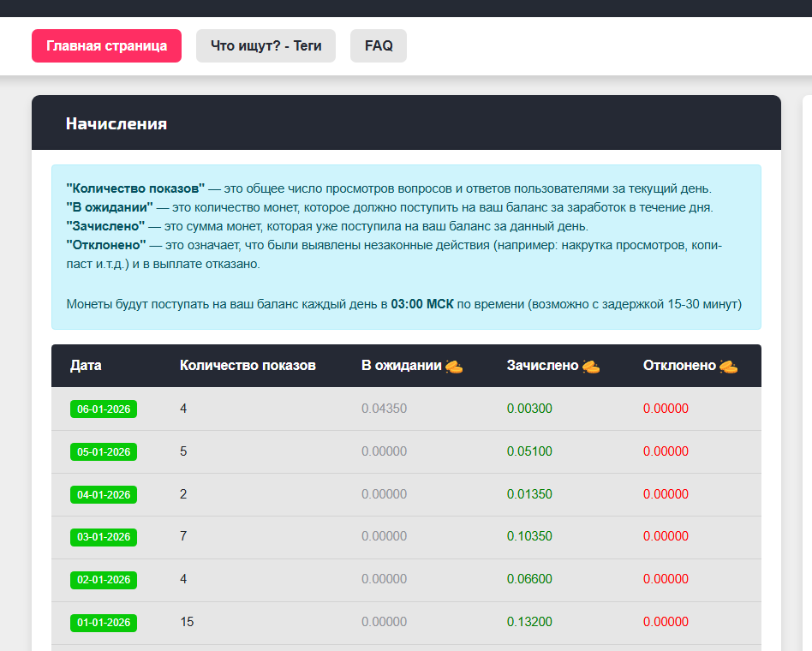Select credited value 0.10350
The image size is (812, 651).
tap(529, 536)
